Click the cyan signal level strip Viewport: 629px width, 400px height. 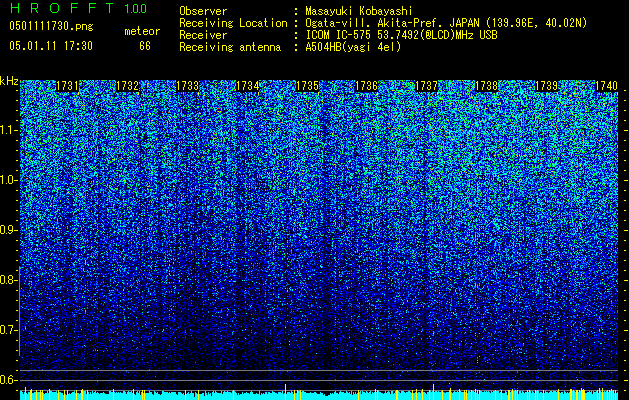(319, 395)
